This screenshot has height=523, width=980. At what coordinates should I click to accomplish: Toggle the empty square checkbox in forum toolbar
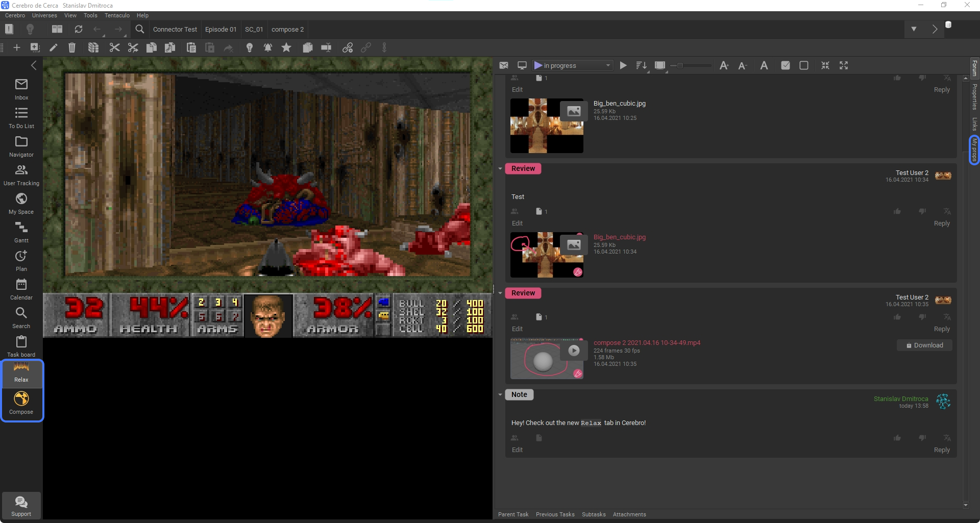[803, 65]
